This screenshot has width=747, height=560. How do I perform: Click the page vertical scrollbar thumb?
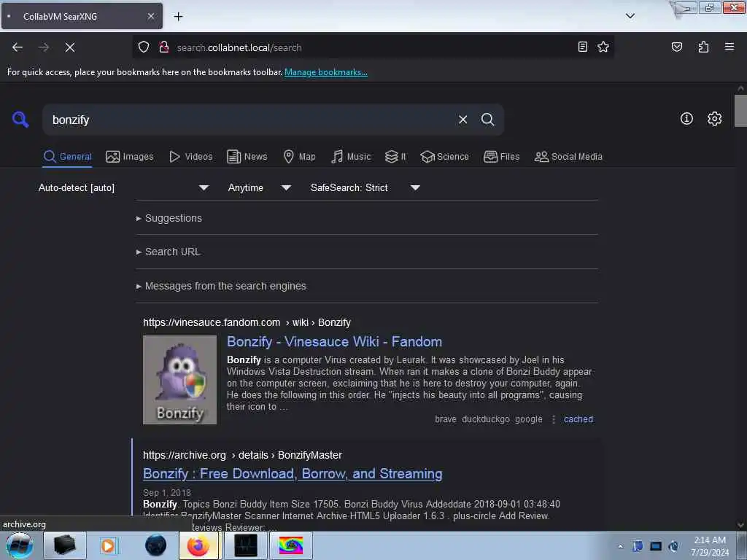click(x=740, y=111)
